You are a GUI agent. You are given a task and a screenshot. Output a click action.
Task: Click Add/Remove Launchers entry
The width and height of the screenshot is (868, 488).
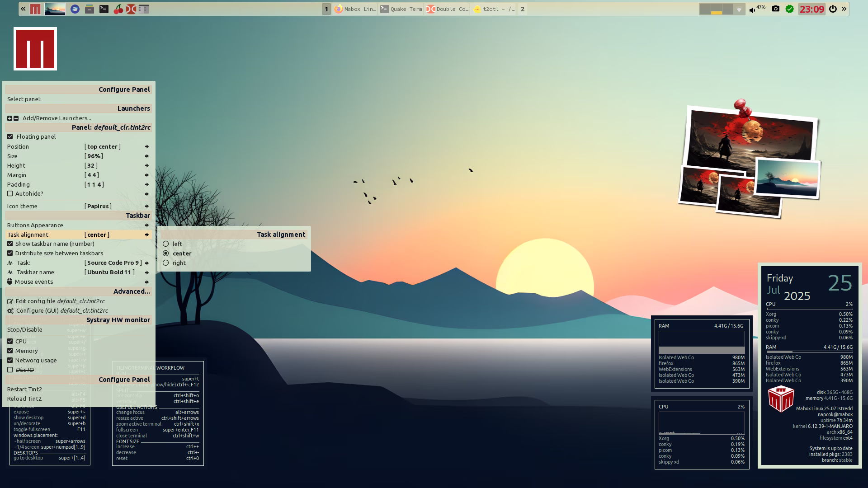point(57,118)
